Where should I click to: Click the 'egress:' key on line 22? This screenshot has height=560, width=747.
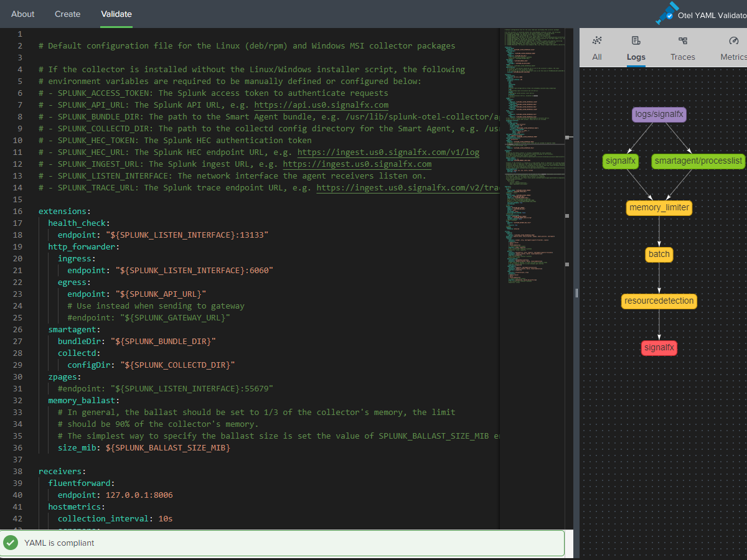[x=75, y=282]
